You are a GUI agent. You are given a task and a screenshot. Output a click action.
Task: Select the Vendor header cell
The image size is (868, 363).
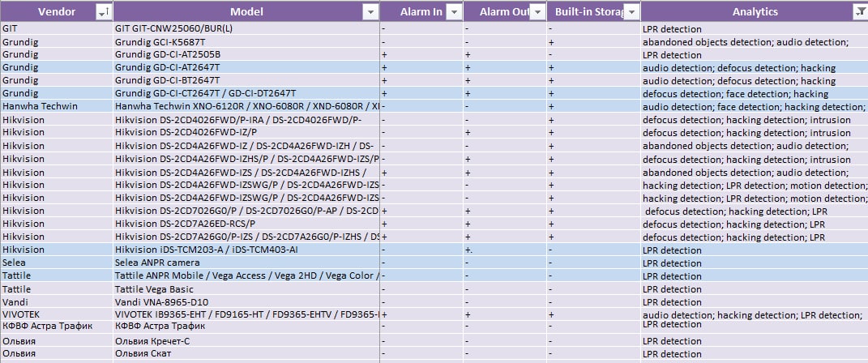(x=57, y=11)
